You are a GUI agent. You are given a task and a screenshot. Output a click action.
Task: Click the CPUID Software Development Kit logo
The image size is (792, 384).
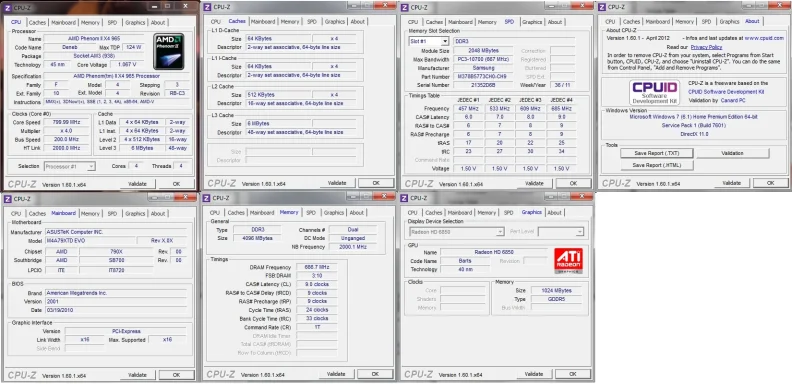click(655, 93)
